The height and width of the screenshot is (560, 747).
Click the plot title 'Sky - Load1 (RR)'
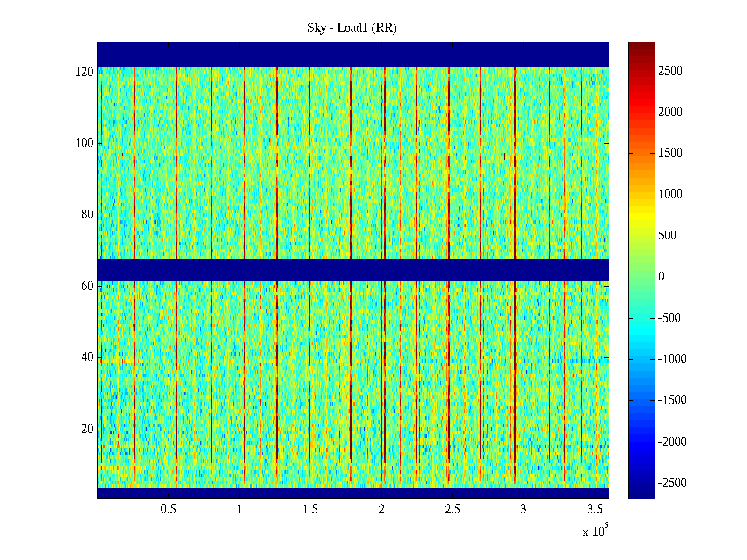(x=352, y=28)
